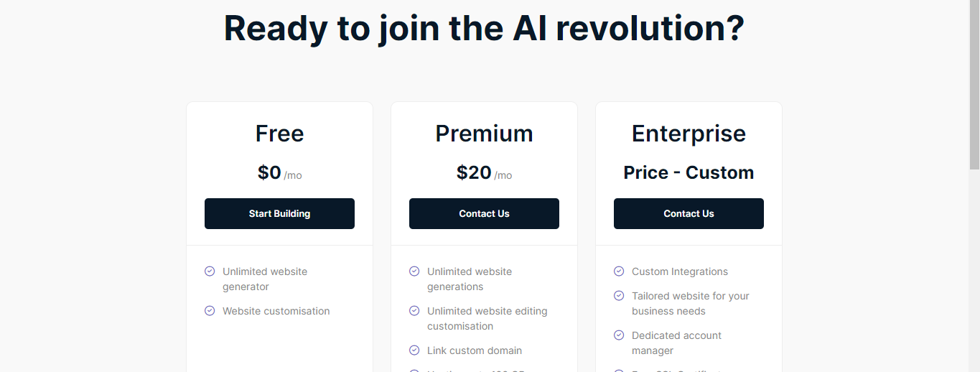Click the Link custom domain feature text
Viewport: 980px width, 372px height.
[475, 350]
